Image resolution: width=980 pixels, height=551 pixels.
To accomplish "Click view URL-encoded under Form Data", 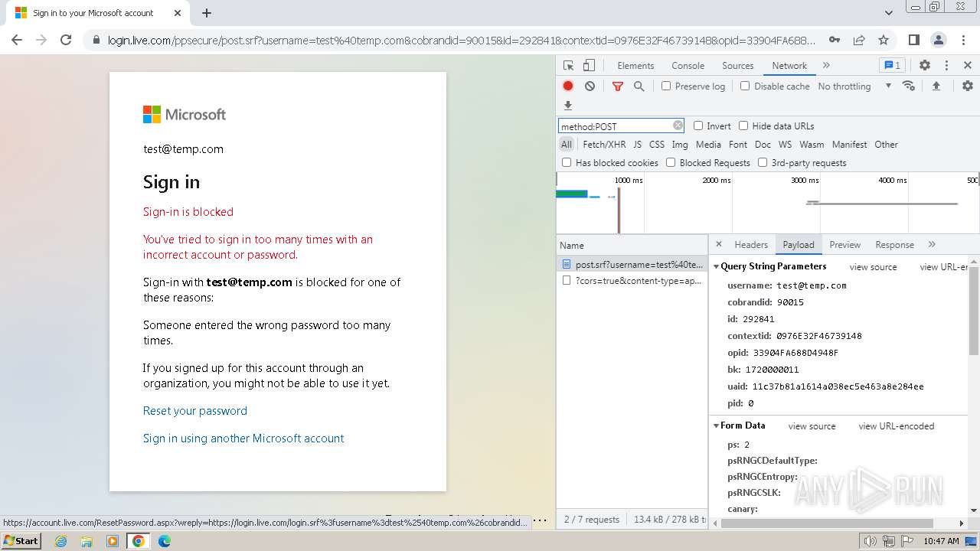I will coord(897,426).
